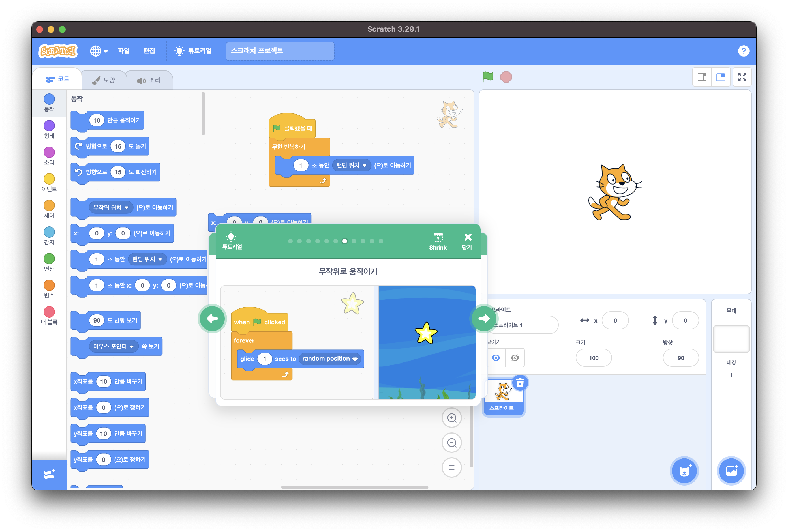Image resolution: width=788 pixels, height=532 pixels.
Task: Open the choose-a-backdrop button
Action: 731,471
